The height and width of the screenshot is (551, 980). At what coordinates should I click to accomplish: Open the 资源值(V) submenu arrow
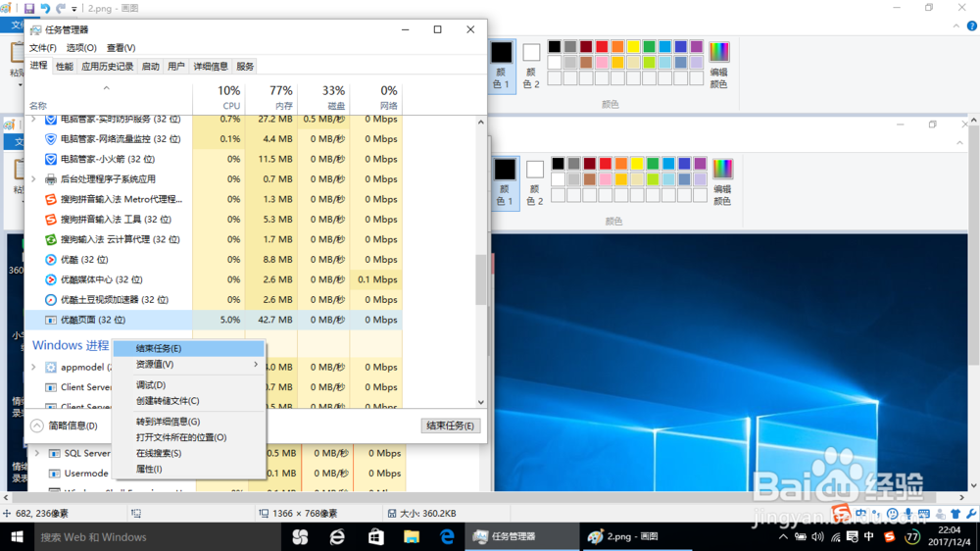click(255, 364)
